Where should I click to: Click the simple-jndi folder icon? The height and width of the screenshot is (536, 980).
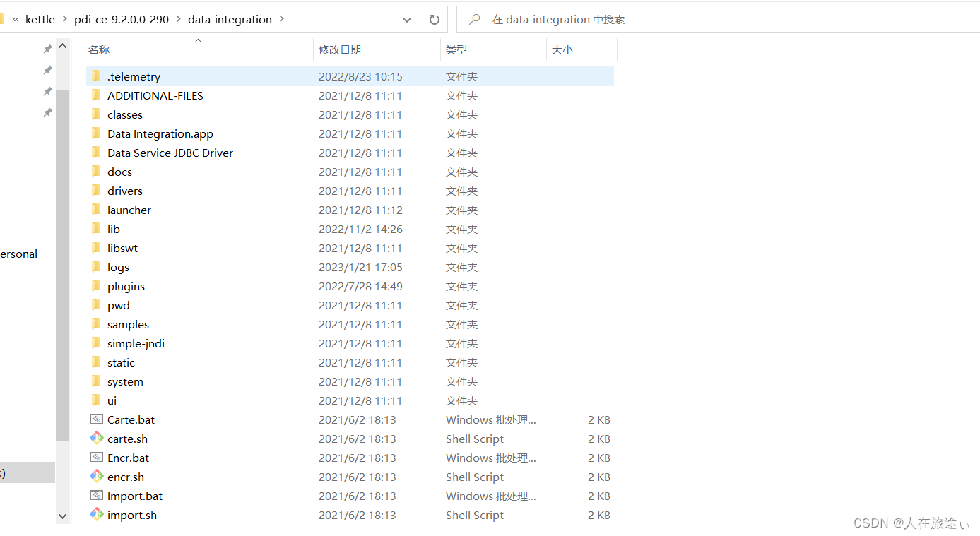click(x=96, y=343)
